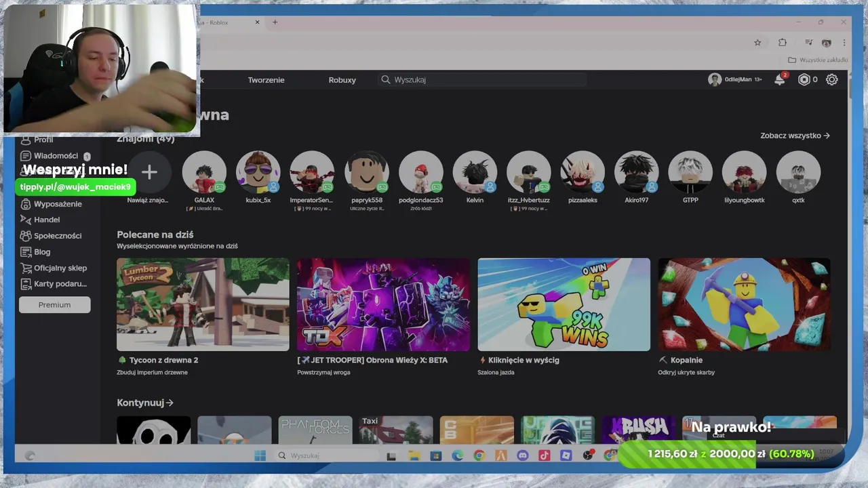Screen dimensions: 868x488
Task: Open the Roblox settings gear
Action: pos(832,79)
